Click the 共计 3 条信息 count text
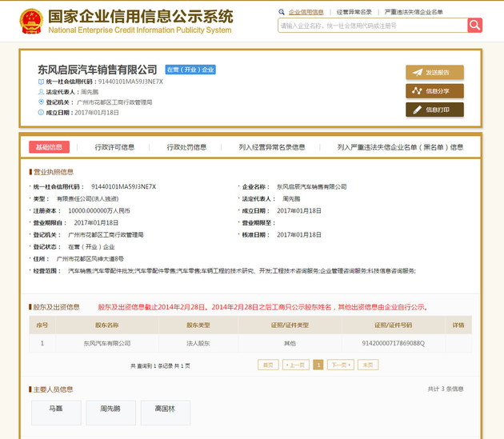The height and width of the screenshot is (439, 504). tap(446, 389)
